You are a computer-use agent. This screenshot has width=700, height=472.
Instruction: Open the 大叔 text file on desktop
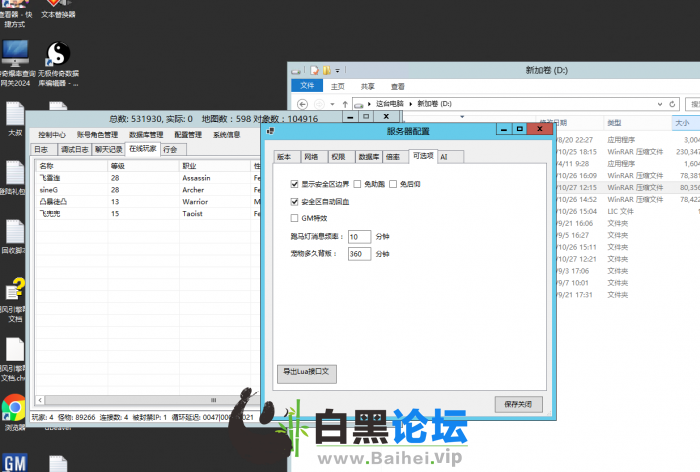click(15, 114)
